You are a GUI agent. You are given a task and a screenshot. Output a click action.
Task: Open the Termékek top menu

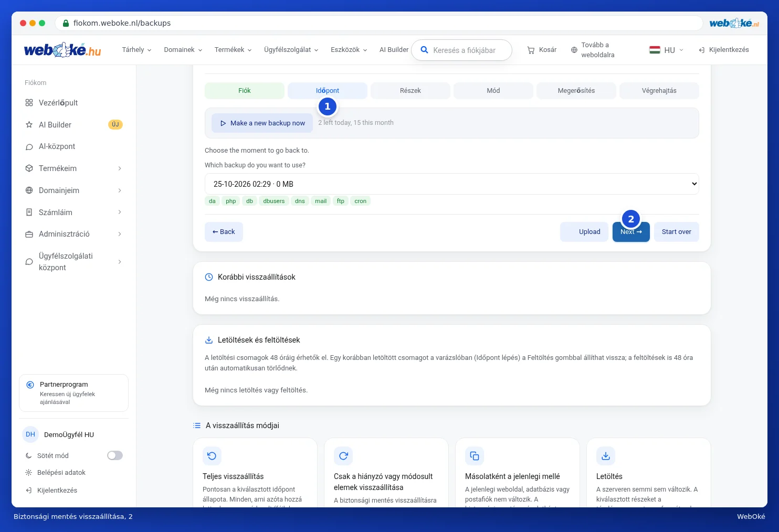[233, 50]
